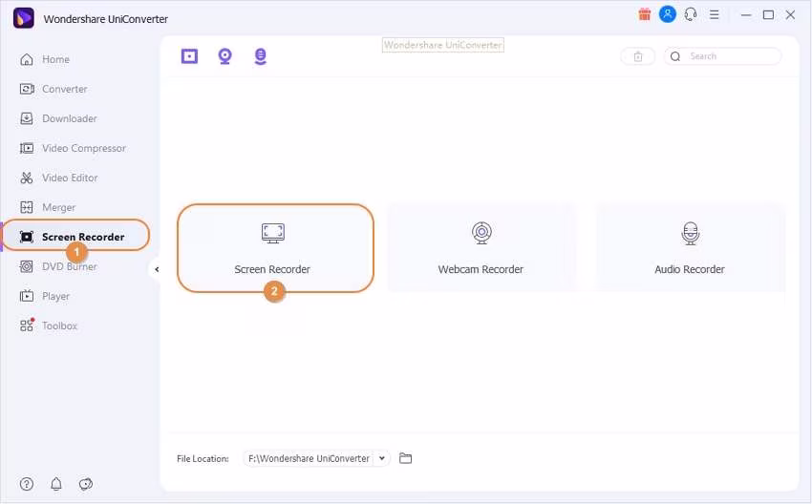Click the Player sidebar icon
Image resolution: width=812 pixels, height=504 pixels.
pyautogui.click(x=27, y=296)
